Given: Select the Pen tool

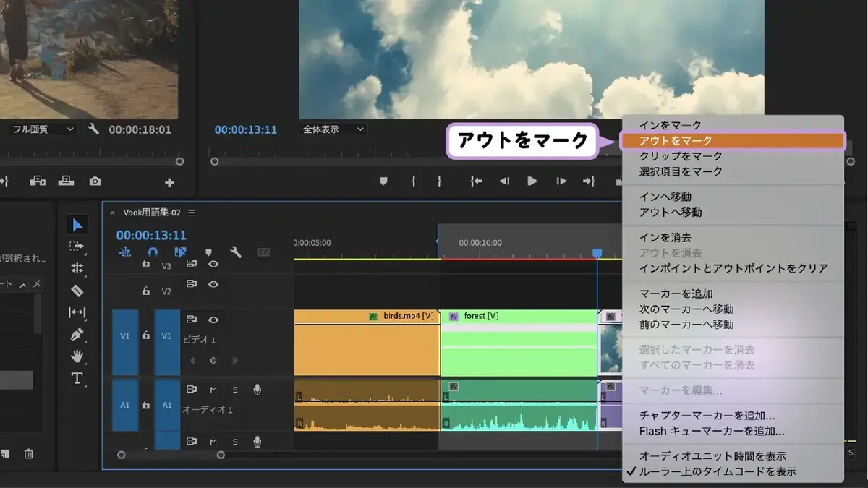Looking at the screenshot, I should (77, 335).
